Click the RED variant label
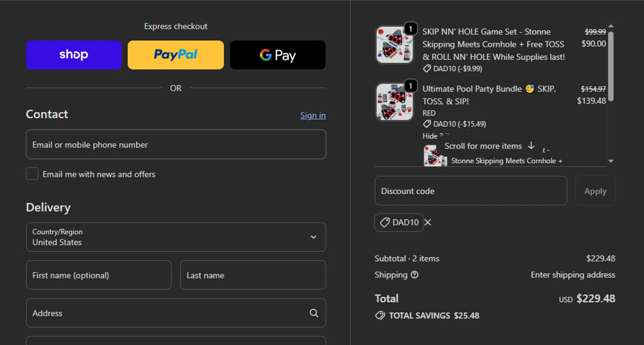This screenshot has height=345, width=644. (429, 113)
